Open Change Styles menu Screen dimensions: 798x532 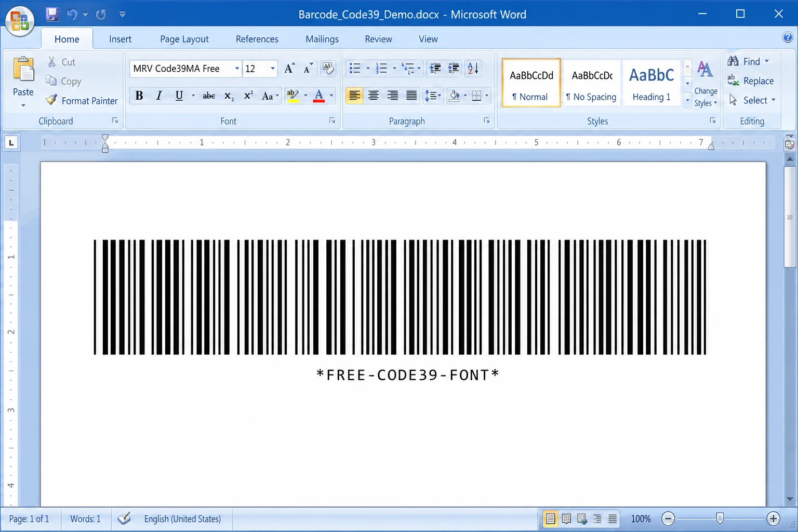[706, 84]
